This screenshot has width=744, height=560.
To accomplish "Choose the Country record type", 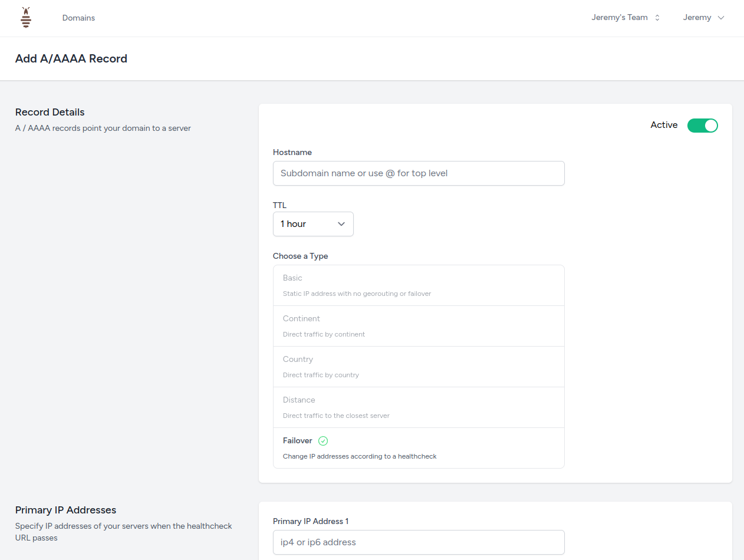I will (x=419, y=367).
